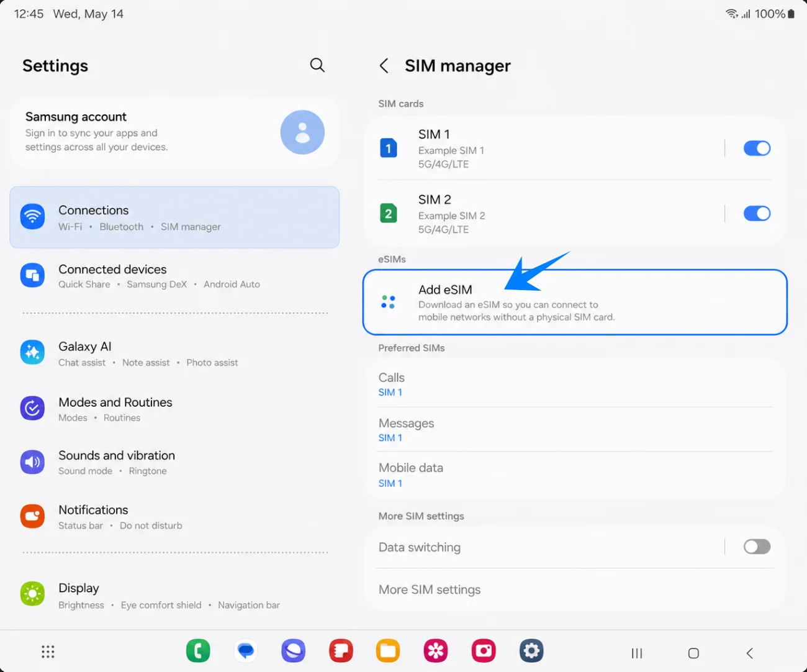The height and width of the screenshot is (672, 807).
Task: Open the Galaxy AI category
Action: coord(174,353)
